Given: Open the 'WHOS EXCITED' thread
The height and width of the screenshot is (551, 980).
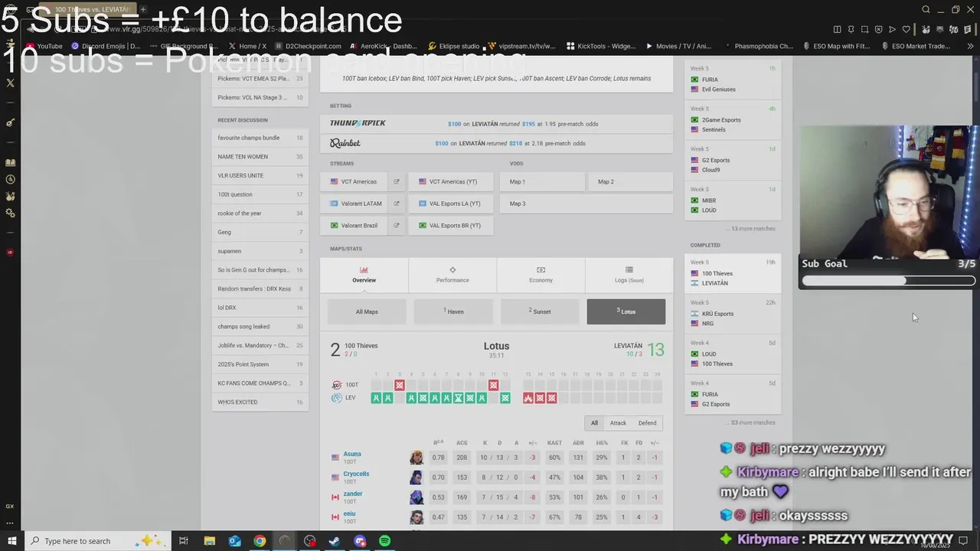Looking at the screenshot, I should [x=260, y=402].
